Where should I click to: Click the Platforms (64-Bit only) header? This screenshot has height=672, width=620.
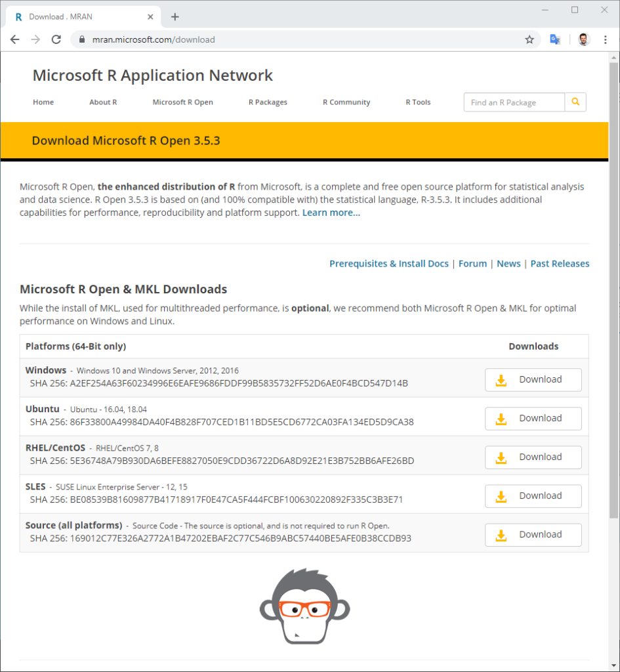click(x=76, y=346)
